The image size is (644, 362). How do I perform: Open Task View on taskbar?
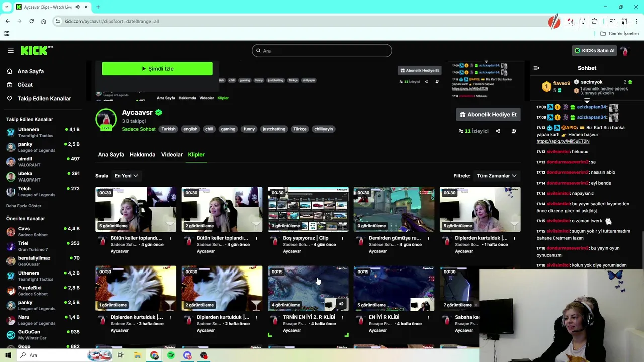pos(120,355)
